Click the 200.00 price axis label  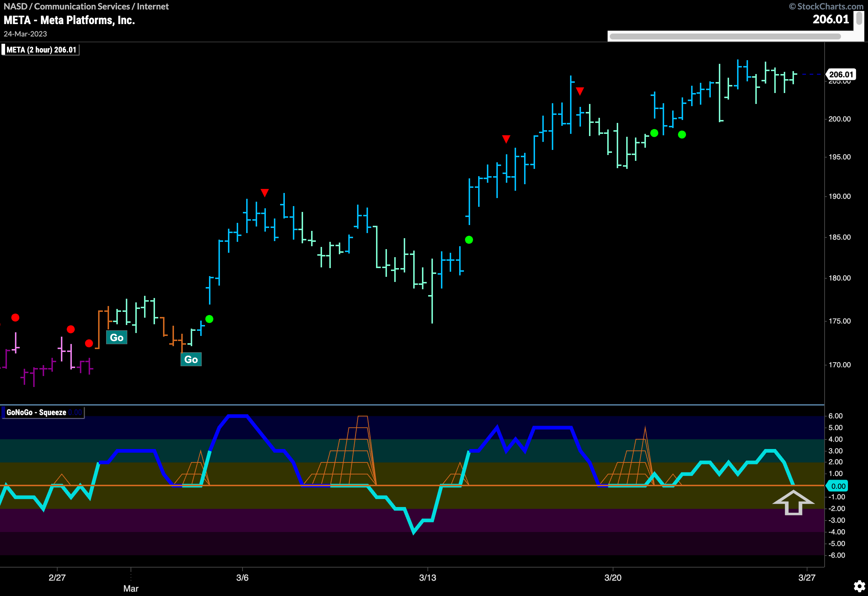pos(839,119)
